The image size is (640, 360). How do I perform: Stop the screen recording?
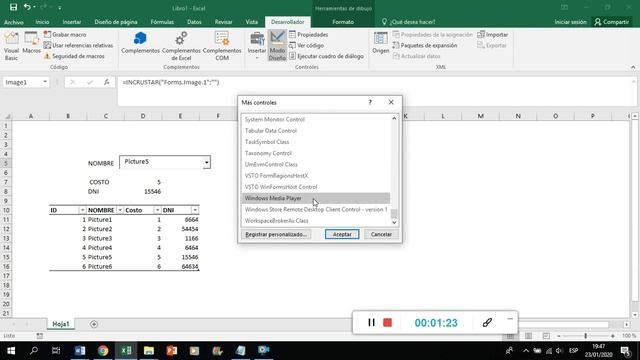[387, 322]
